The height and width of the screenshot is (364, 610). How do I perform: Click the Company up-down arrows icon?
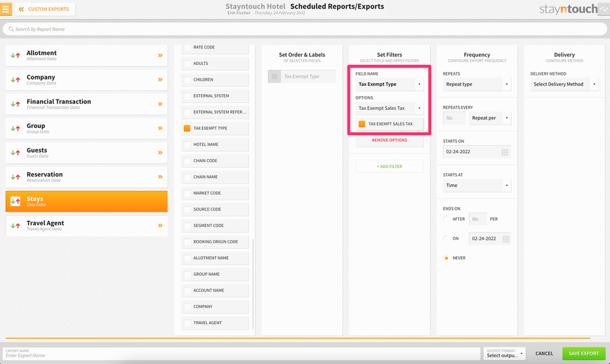tap(15, 80)
